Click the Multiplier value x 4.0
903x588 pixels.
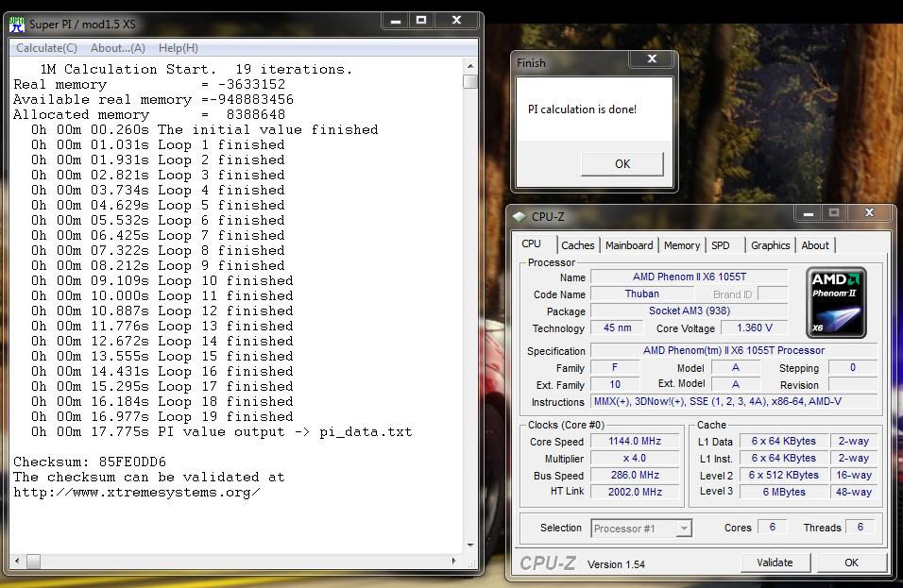click(635, 459)
